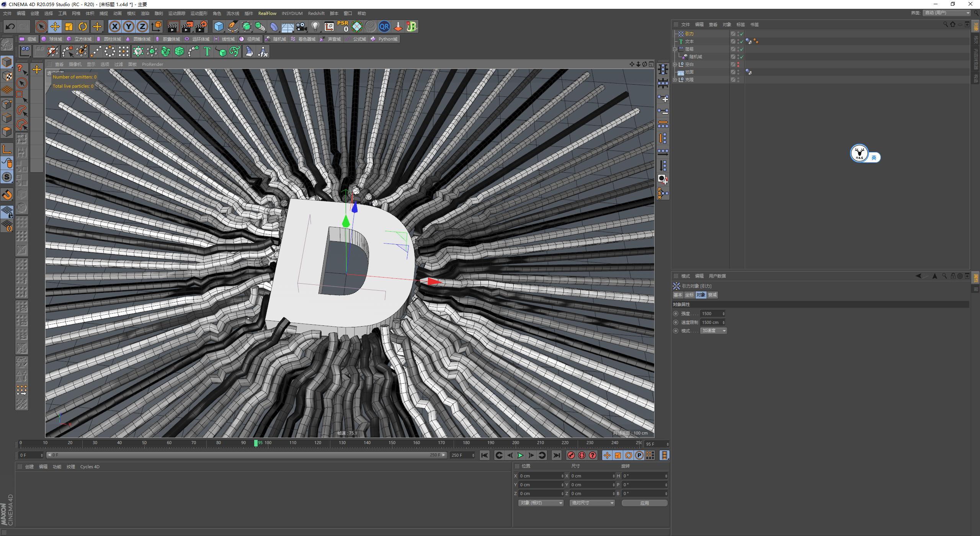980x536 pixels.
Task: Increase the 强度 value with its stepper
Action: [723, 312]
